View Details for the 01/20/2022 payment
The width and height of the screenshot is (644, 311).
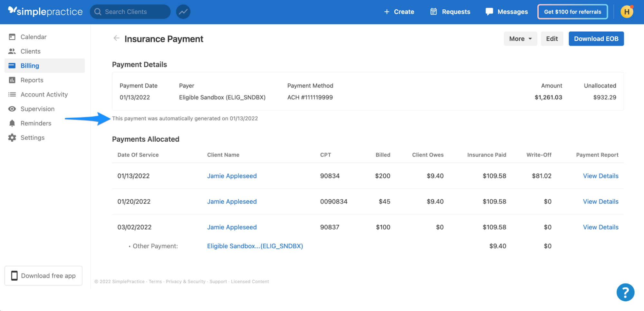(x=600, y=201)
